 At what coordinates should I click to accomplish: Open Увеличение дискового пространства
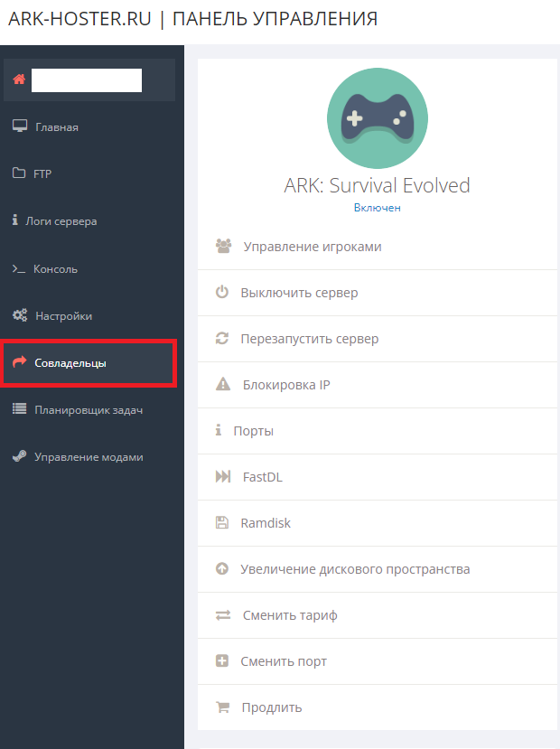[x=378, y=569]
